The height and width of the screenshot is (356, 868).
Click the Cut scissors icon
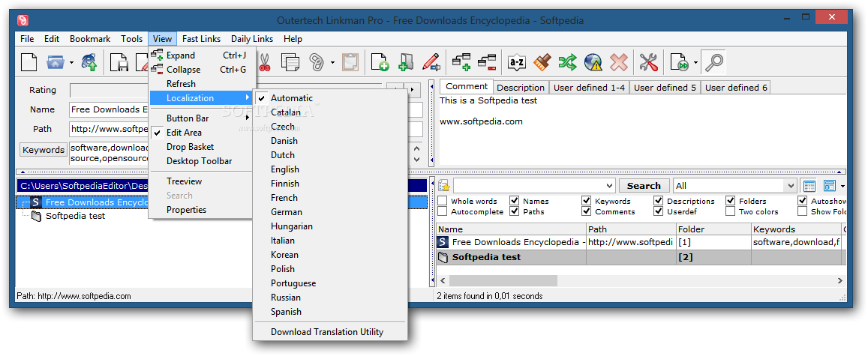264,62
